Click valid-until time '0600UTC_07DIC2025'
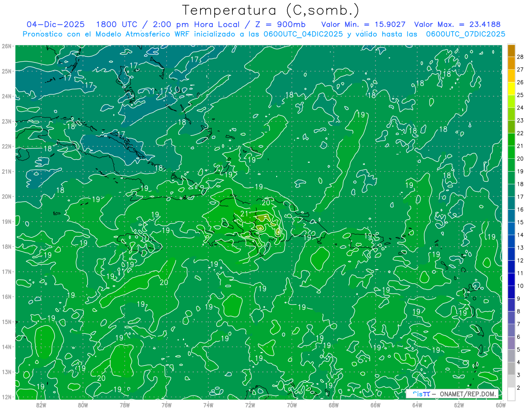This screenshot has height=411, width=532. coord(465,34)
